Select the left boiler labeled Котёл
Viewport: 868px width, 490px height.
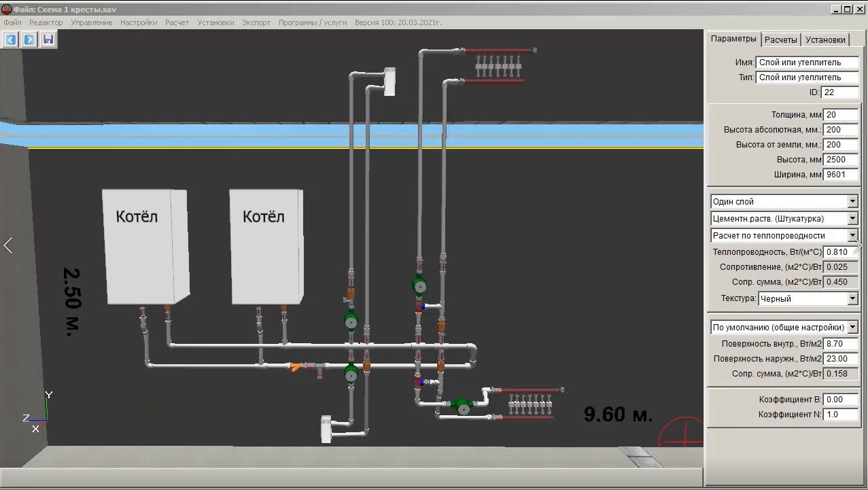point(144,246)
